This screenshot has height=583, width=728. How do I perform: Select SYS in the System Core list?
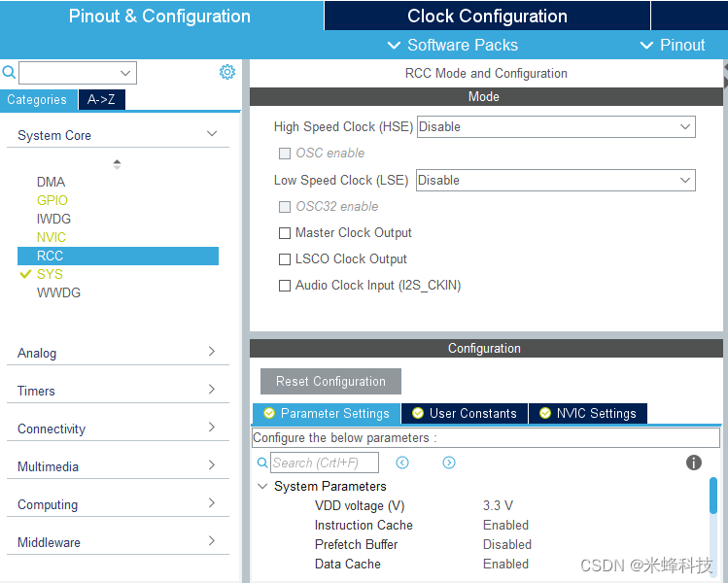(x=50, y=274)
